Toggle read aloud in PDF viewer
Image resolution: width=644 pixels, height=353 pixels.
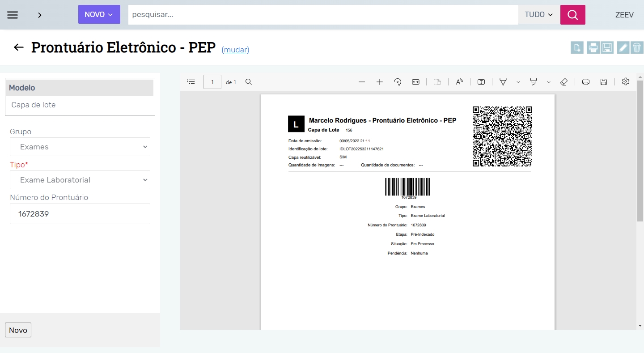coord(459,82)
